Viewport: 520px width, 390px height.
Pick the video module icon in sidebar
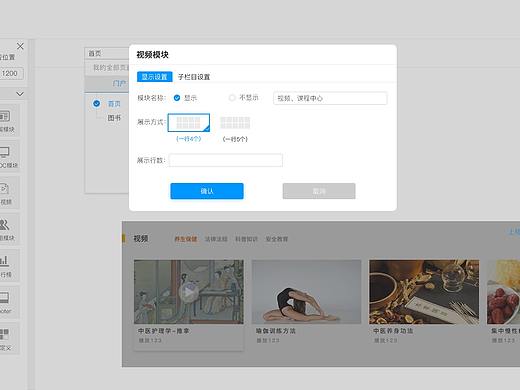tap(4, 189)
